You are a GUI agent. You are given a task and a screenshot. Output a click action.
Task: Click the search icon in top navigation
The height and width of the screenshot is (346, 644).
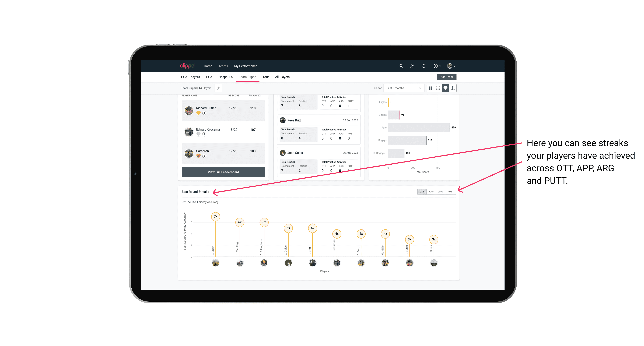401,66
